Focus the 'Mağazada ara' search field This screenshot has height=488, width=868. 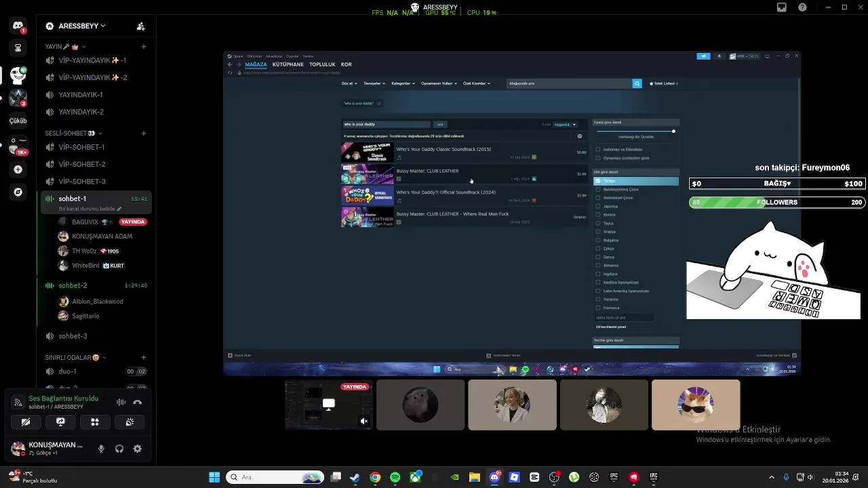coord(570,83)
